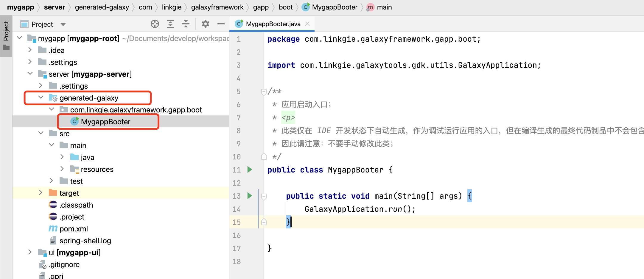The height and width of the screenshot is (279, 644).
Task: Select spring-shell.log file
Action: pyautogui.click(x=121, y=241)
